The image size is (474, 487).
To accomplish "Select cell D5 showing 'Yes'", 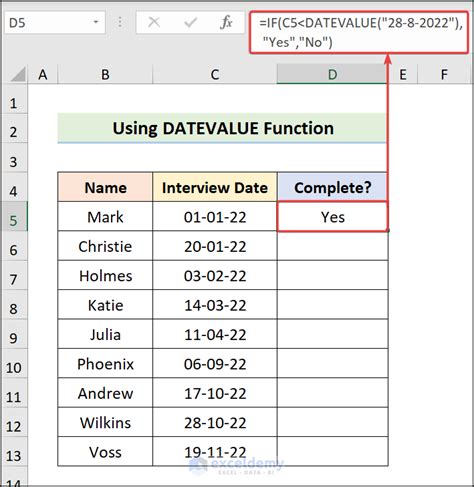I will [332, 217].
